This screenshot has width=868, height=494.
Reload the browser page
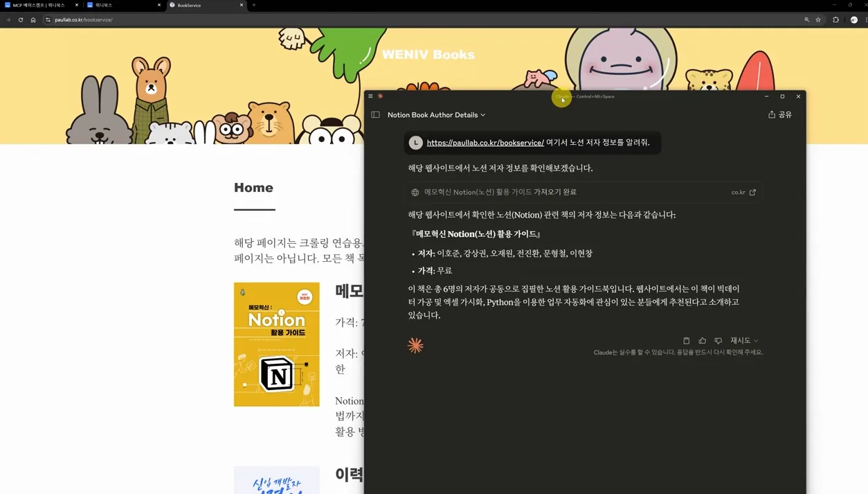coord(21,20)
